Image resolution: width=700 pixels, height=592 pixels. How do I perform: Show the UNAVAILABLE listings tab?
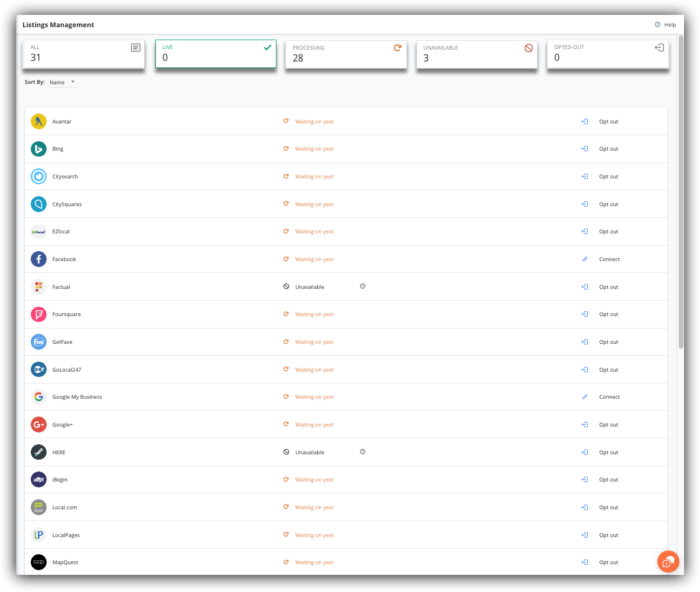(477, 54)
